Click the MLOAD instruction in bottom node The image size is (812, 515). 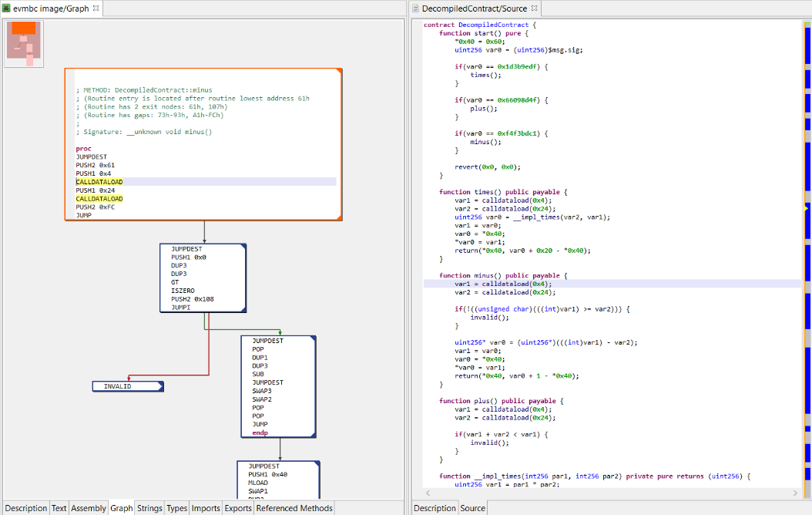[x=258, y=483]
